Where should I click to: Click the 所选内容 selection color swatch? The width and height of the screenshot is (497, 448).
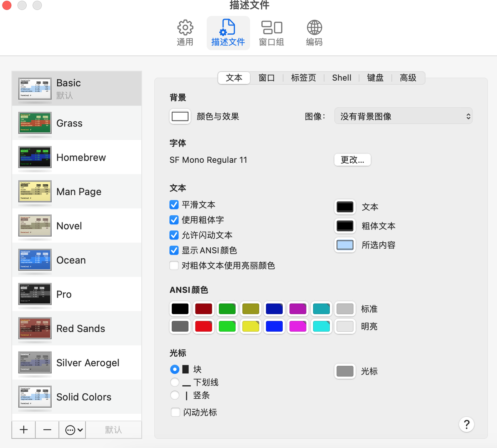345,245
